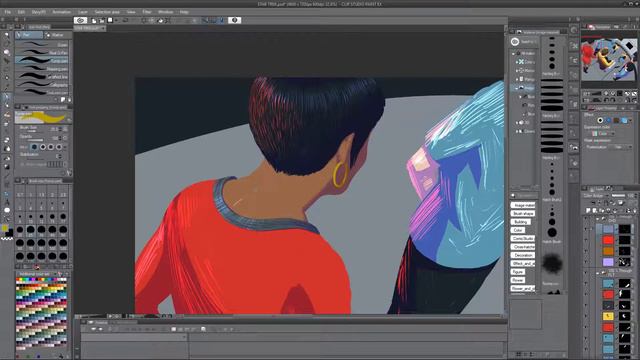Pick the top pen in the sub tool list
640x360 pixels.
click(42, 44)
